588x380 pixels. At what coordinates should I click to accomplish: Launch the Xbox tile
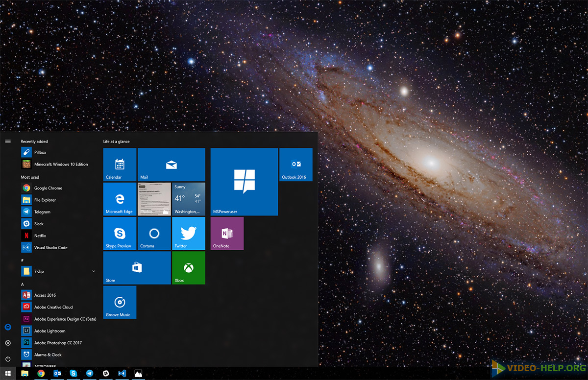click(x=188, y=268)
